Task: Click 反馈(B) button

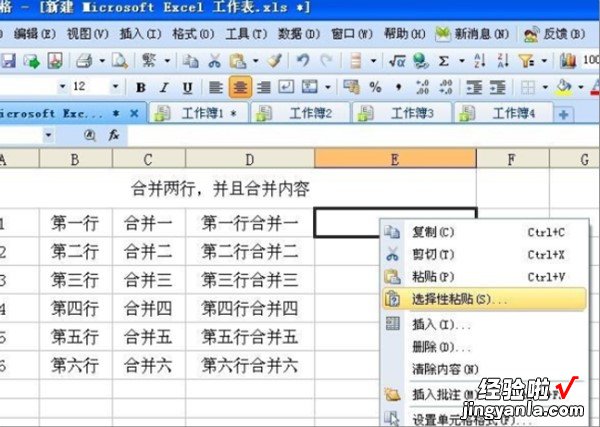Action: click(x=554, y=34)
